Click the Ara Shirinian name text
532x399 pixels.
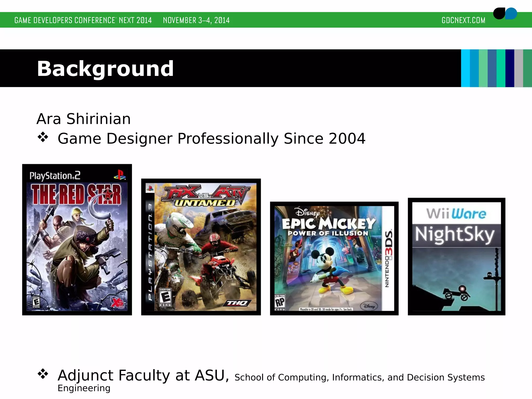coord(83,119)
